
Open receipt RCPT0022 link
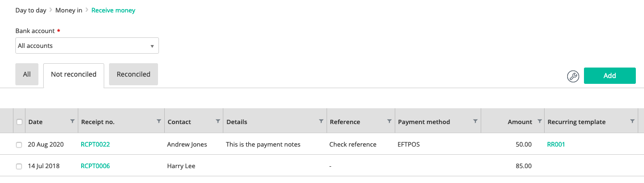[x=96, y=144]
